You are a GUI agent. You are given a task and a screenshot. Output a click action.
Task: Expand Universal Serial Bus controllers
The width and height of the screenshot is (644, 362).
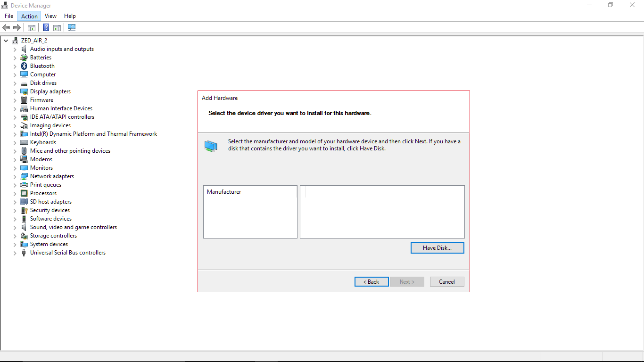[x=15, y=253]
